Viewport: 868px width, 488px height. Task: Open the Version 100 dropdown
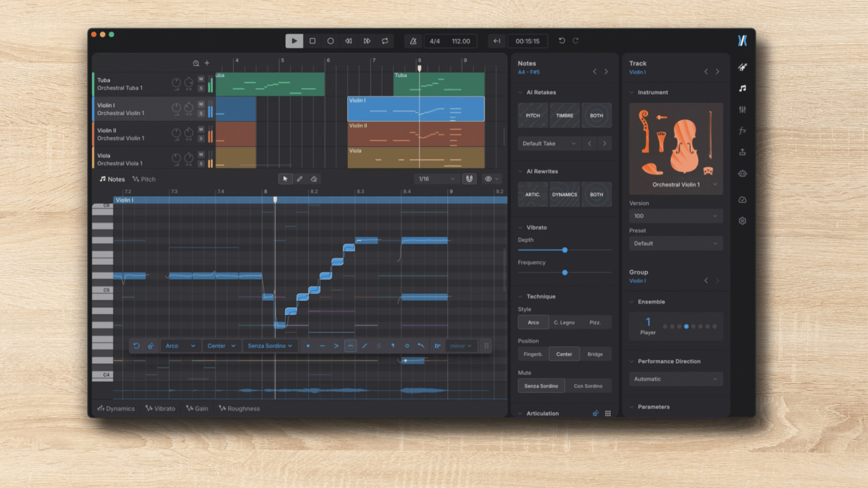pyautogui.click(x=676, y=216)
